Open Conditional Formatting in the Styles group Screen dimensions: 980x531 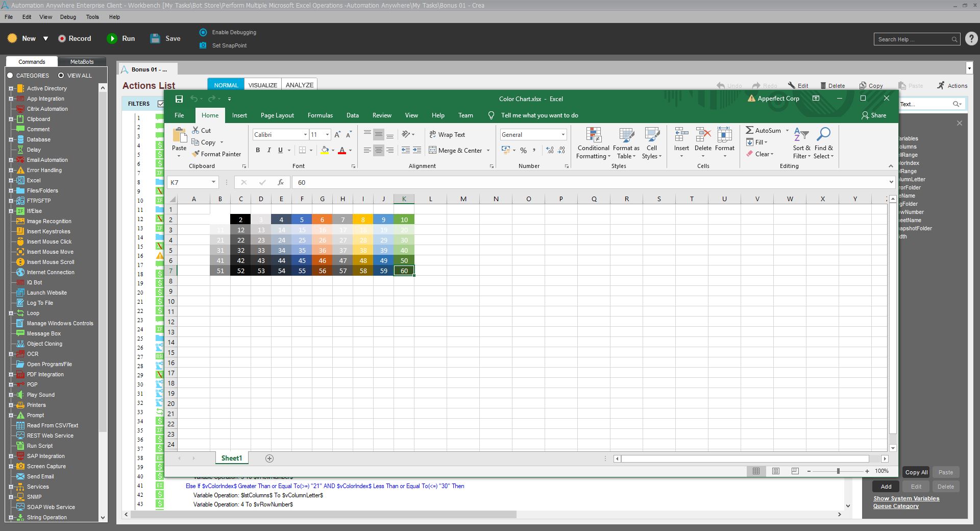[593, 143]
